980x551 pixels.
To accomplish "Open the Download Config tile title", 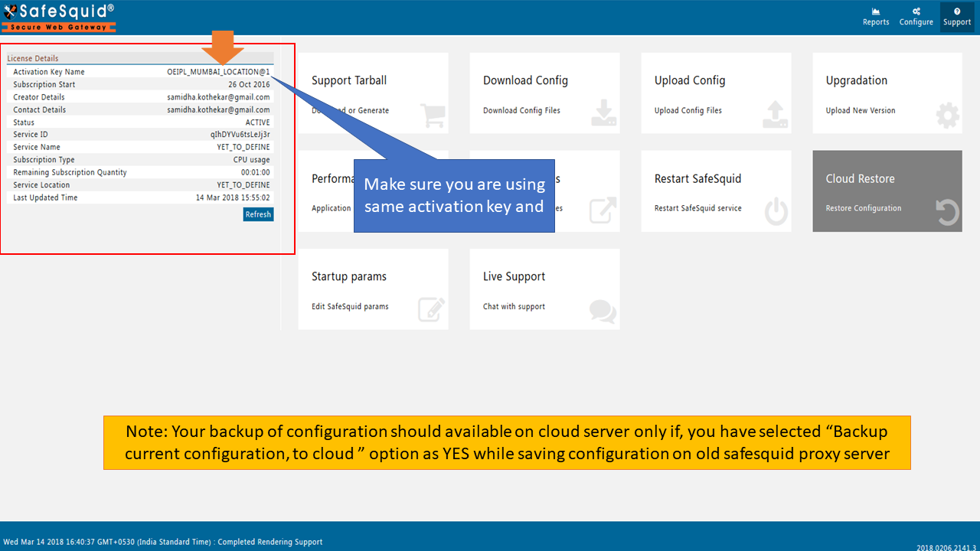I will point(525,80).
